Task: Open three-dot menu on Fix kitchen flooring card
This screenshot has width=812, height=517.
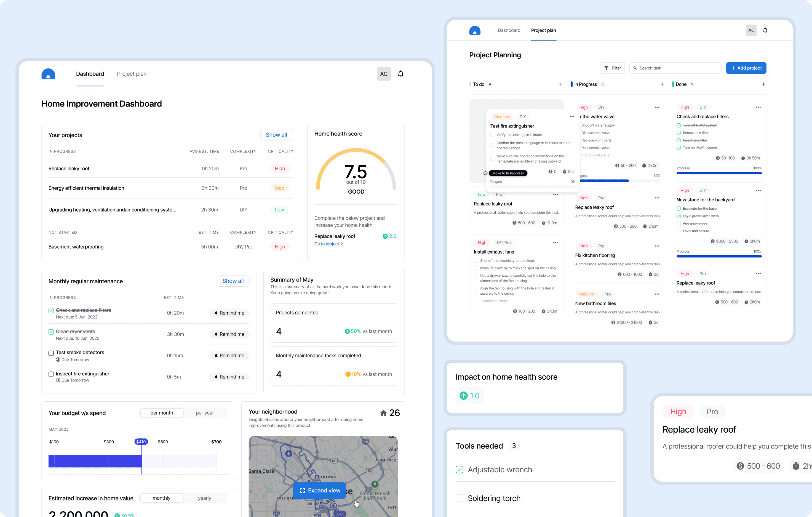Action: (x=656, y=246)
